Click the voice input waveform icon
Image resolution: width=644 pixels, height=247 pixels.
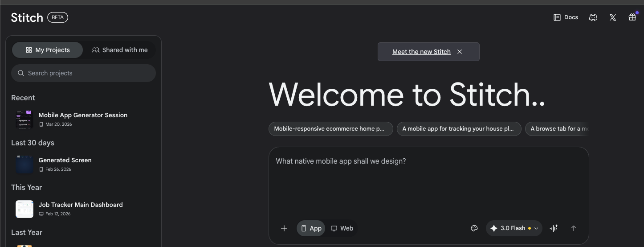tap(554, 228)
